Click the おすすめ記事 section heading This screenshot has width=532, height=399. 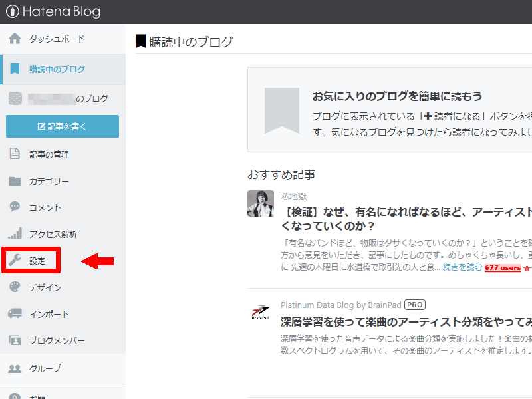(281, 174)
